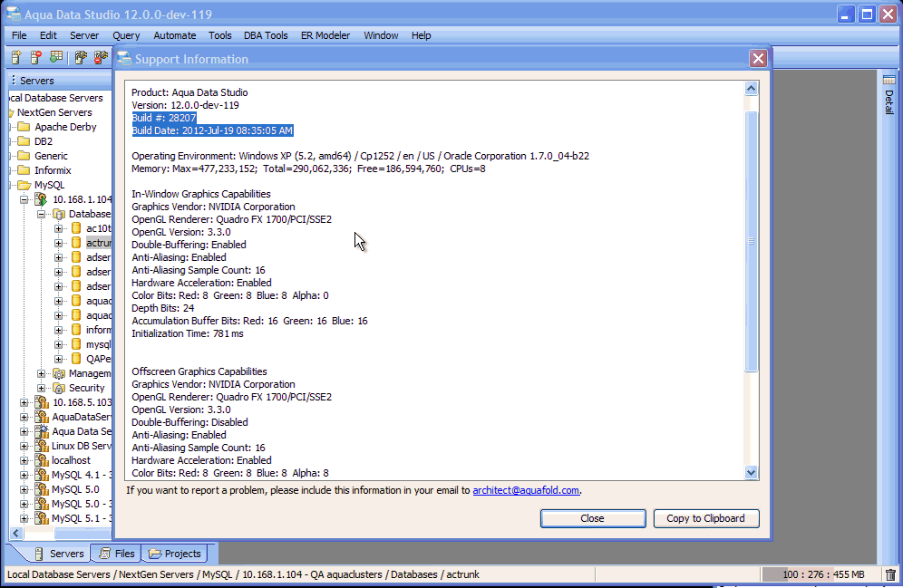Click the server toolbar icon with red minus badge
903x588 pixels.
coord(35,58)
